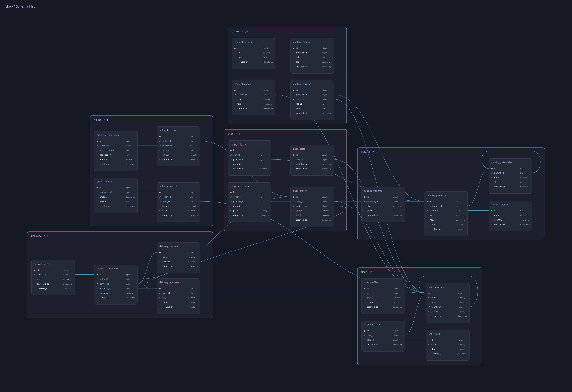This screenshot has height=392, width=572.
Task: Click foreign key arrow icon next to parent_id
Action: coord(492,173)
